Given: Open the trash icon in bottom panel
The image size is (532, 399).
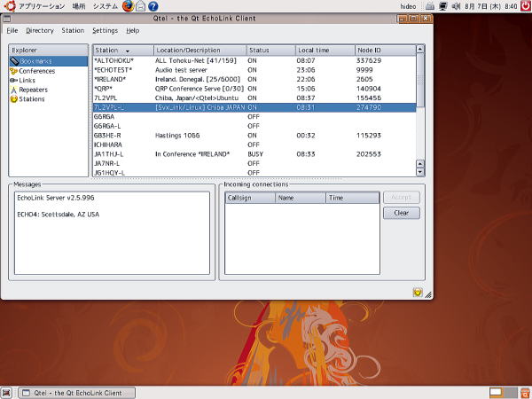Looking at the screenshot, I should pyautogui.click(x=523, y=392).
